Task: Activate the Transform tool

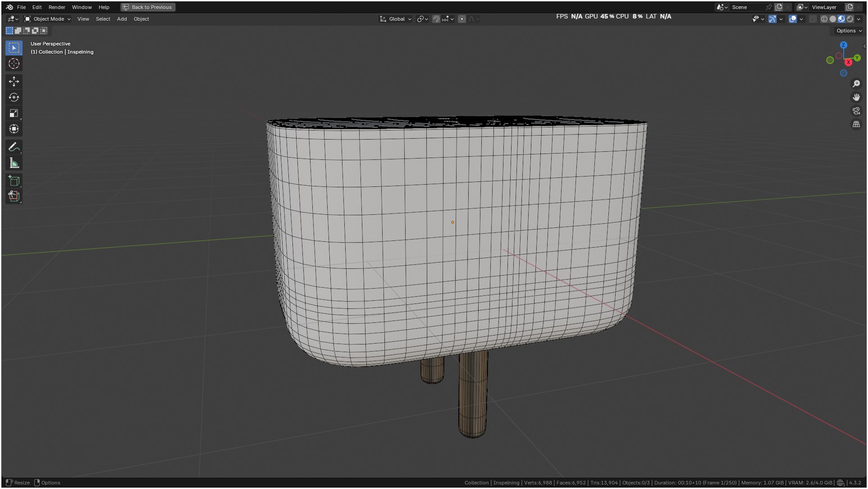Action: (x=14, y=129)
